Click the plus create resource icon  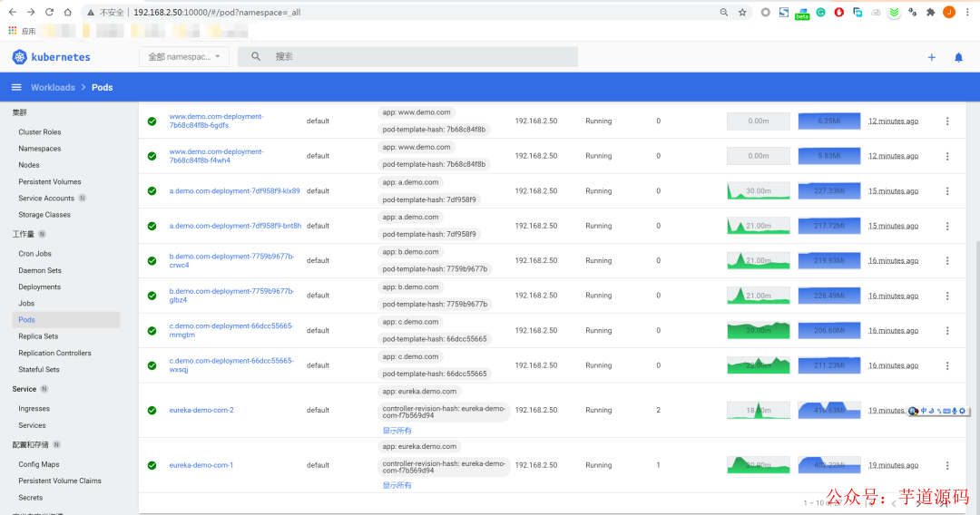coord(931,57)
